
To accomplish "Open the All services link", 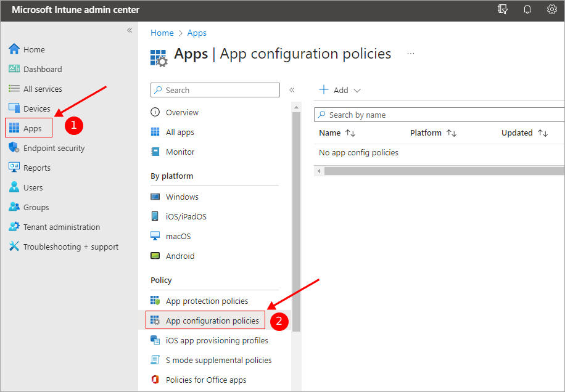I will pos(43,89).
